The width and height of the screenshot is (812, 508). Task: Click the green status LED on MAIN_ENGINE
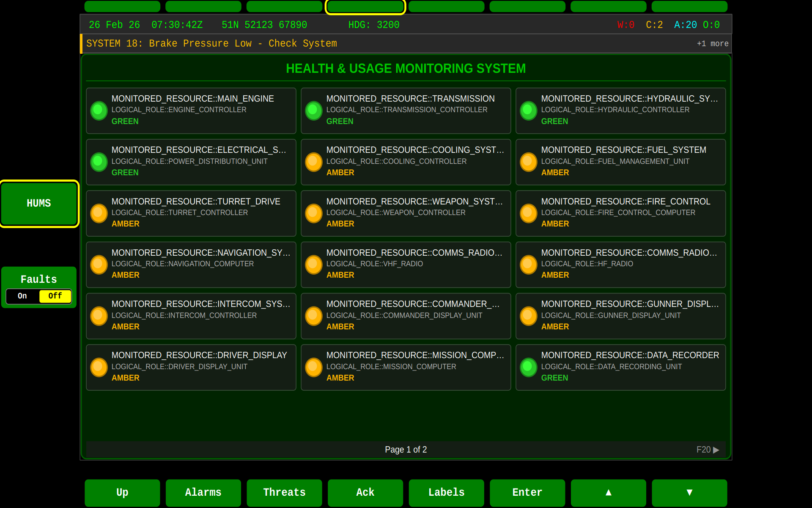[x=98, y=111]
